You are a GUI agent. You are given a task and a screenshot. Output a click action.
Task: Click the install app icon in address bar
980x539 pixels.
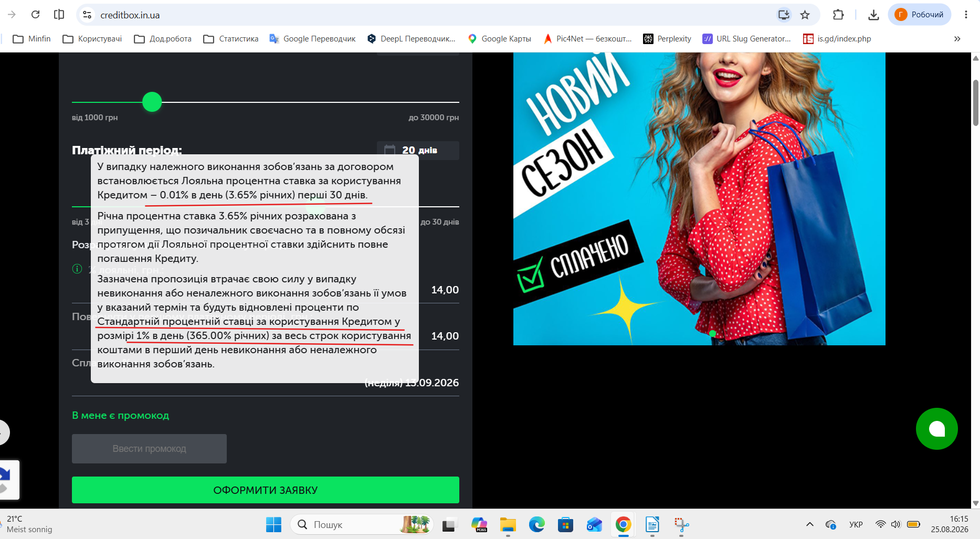[x=784, y=15]
